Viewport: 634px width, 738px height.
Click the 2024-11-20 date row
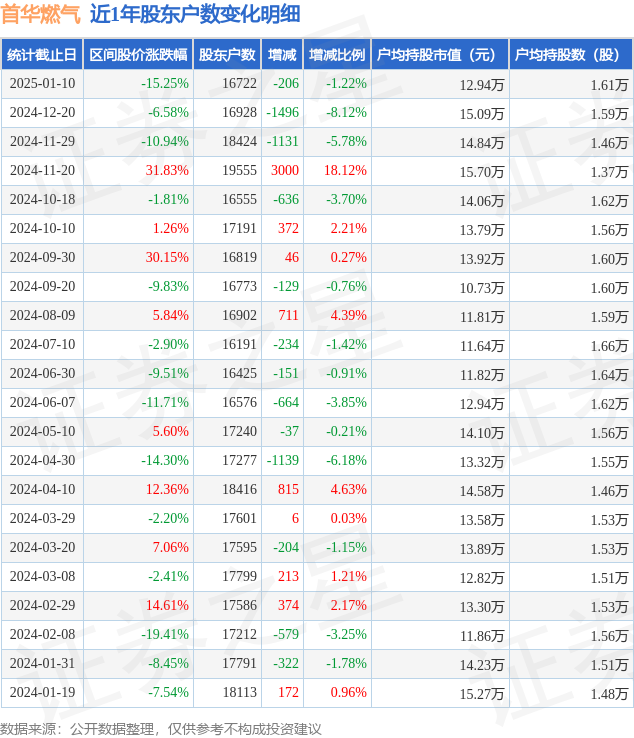click(43, 171)
